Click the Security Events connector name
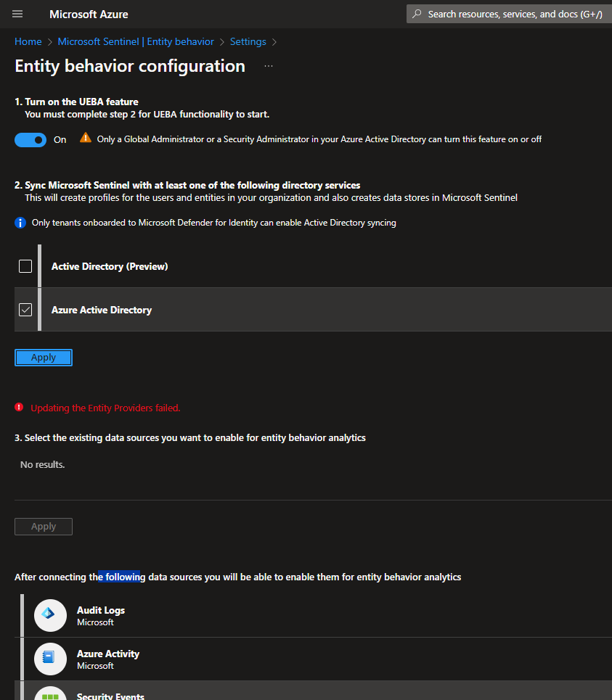 pos(110,696)
